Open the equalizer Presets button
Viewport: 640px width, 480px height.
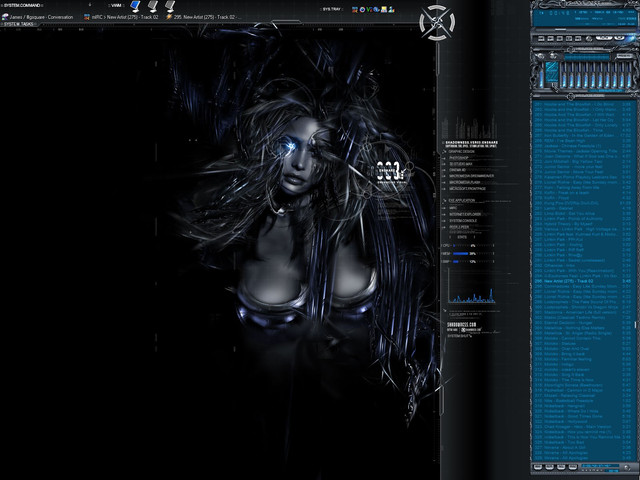pos(624,56)
